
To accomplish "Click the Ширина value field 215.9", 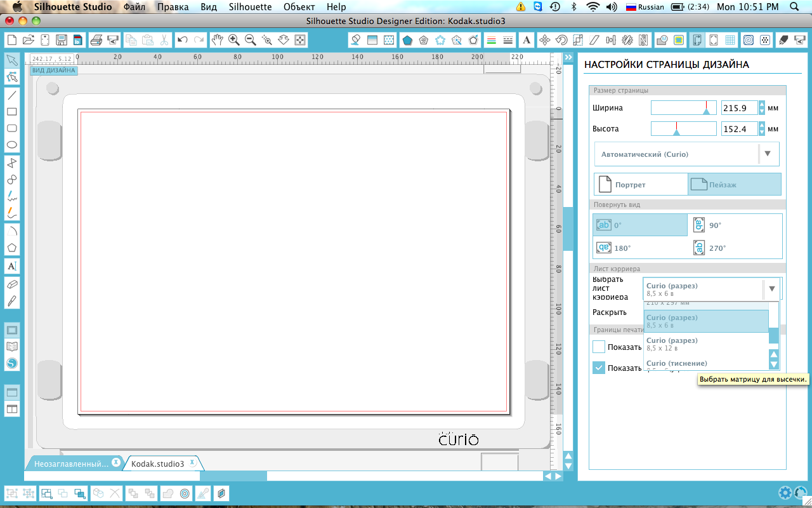I will point(740,108).
